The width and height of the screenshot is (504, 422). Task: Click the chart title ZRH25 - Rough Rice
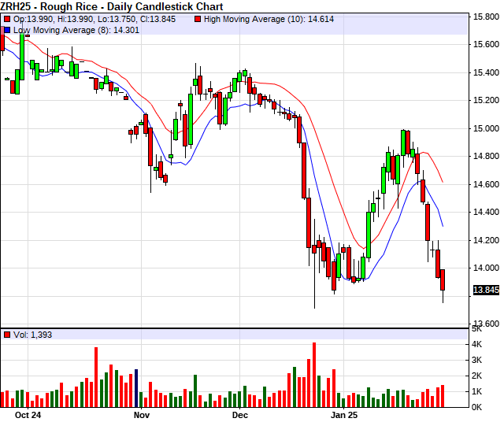(112, 6)
